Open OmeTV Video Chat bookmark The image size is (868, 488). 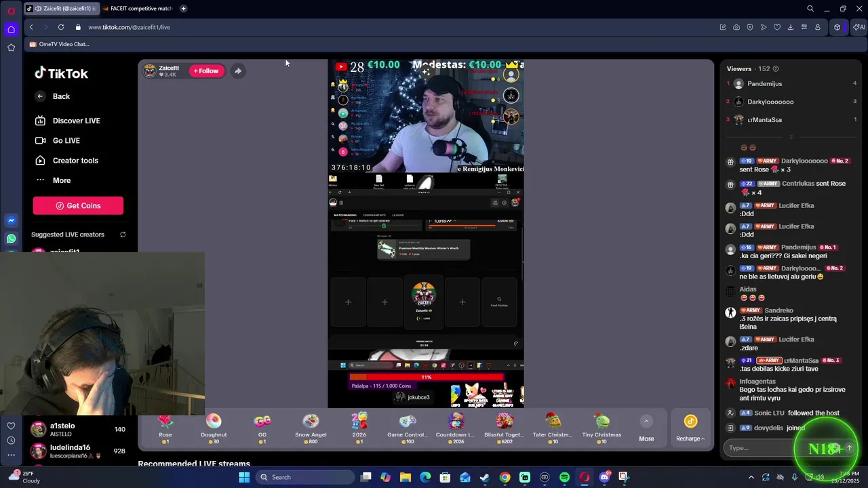tap(60, 44)
